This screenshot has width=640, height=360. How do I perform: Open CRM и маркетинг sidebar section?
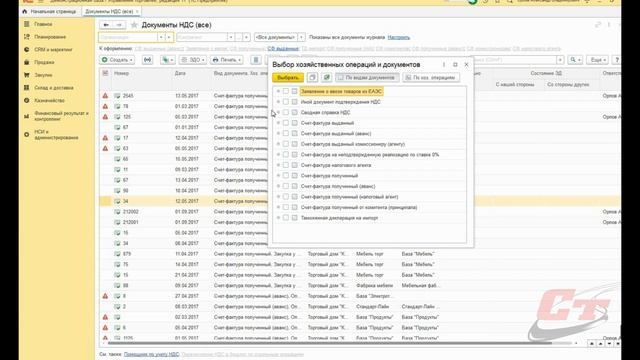(53, 49)
